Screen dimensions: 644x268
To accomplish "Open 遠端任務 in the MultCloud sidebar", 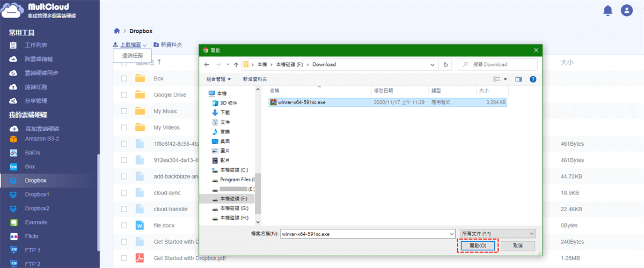I will coord(36,87).
